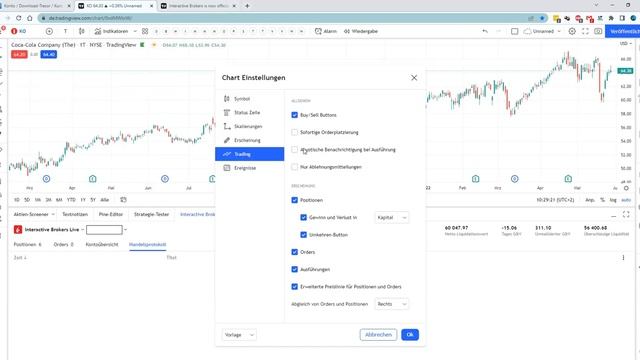Open the candlestick chart type icon

click(82, 31)
